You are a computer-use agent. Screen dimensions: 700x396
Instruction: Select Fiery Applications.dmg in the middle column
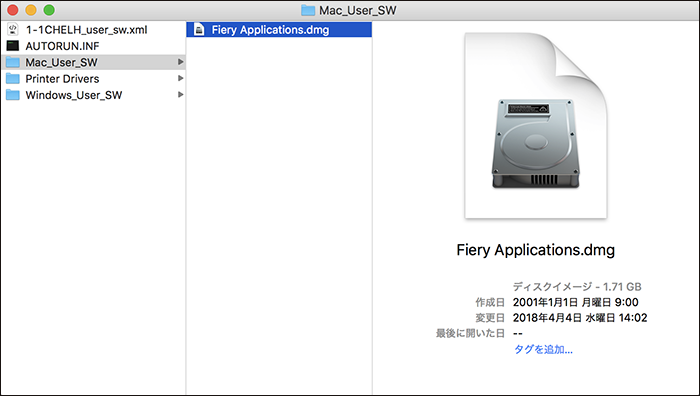(x=279, y=30)
